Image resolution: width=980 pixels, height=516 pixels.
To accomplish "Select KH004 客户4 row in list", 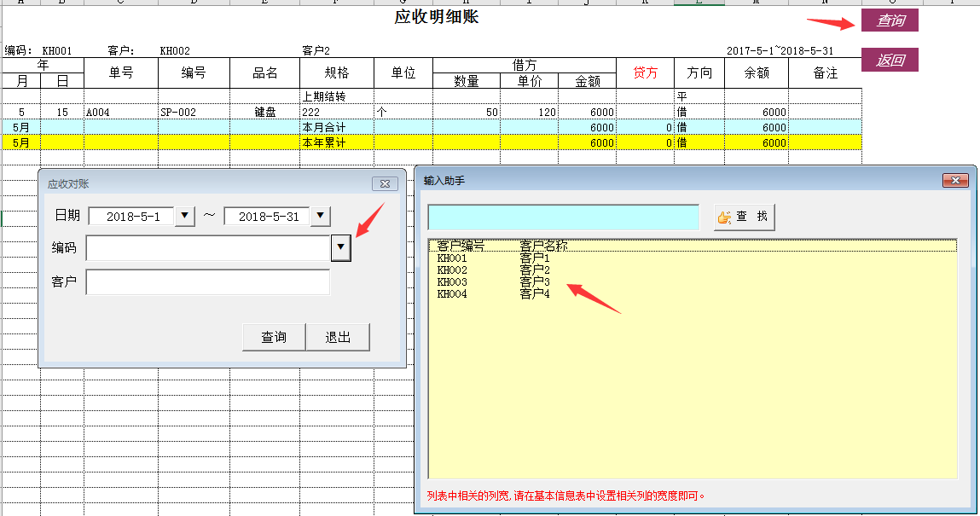I will (693, 293).
